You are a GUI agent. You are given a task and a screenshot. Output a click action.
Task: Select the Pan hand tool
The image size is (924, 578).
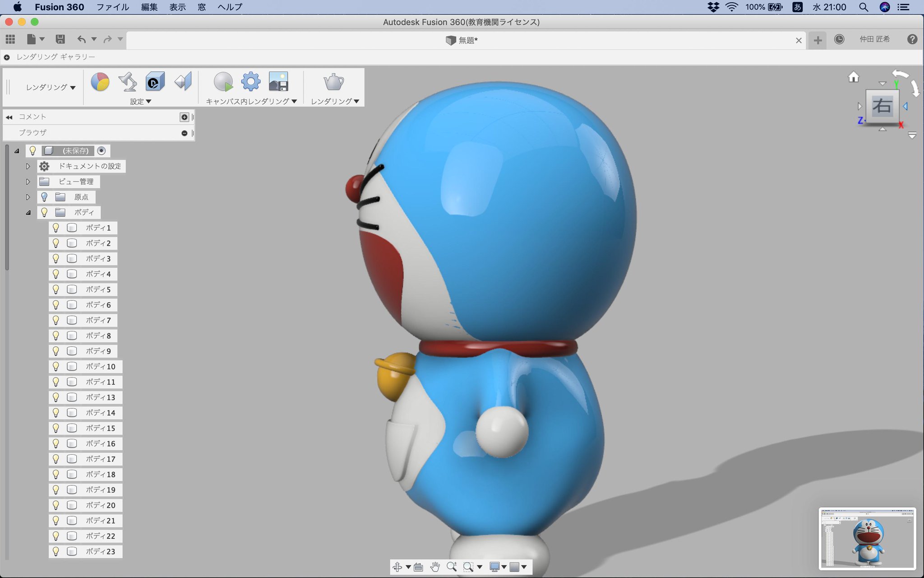click(434, 567)
